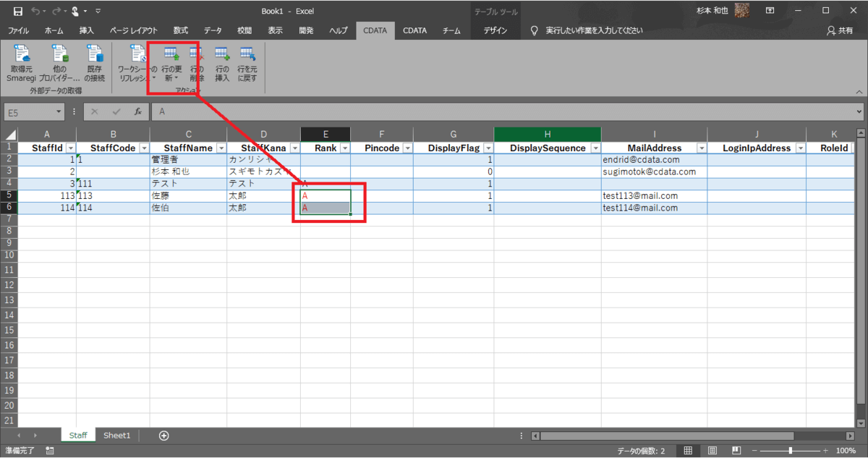
Task: Switch to the デザイン table tools tab
Action: (x=495, y=30)
